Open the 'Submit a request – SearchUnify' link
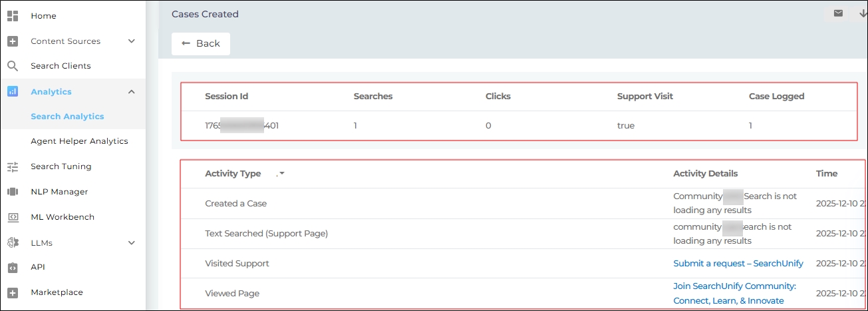Image resolution: width=868 pixels, height=311 pixels. [738, 264]
